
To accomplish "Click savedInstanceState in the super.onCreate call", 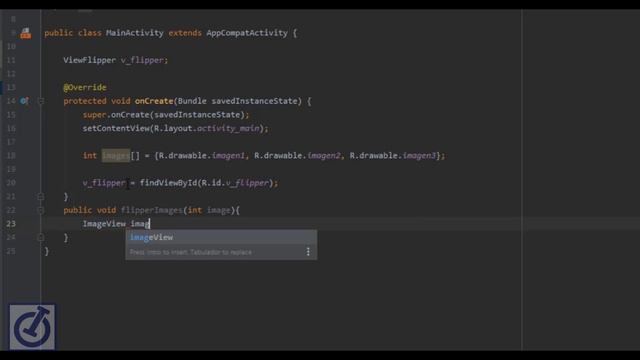I will [x=197, y=115].
